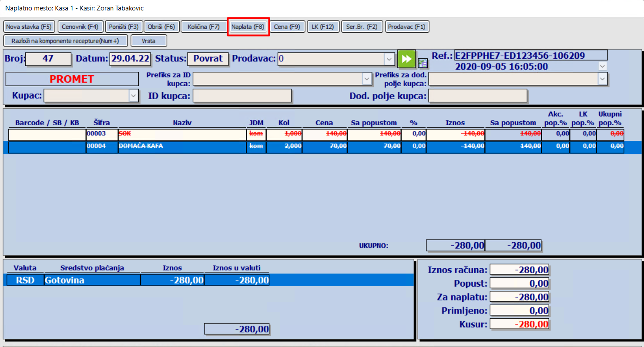This screenshot has width=644, height=347.
Task: Open Naplata (F8) payment
Action: pyautogui.click(x=248, y=27)
